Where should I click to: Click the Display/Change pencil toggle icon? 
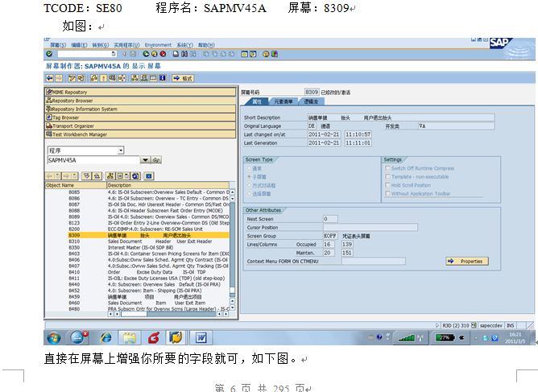pos(72,78)
